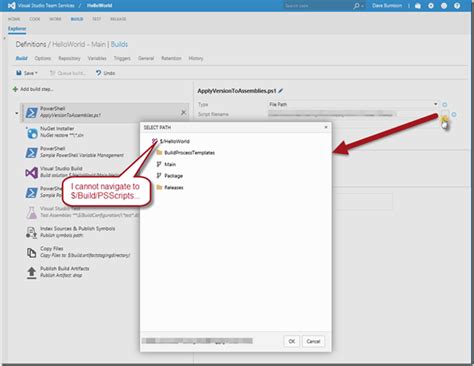Focus the search box in the header
This screenshot has width=474, height=366.
click(x=317, y=6)
